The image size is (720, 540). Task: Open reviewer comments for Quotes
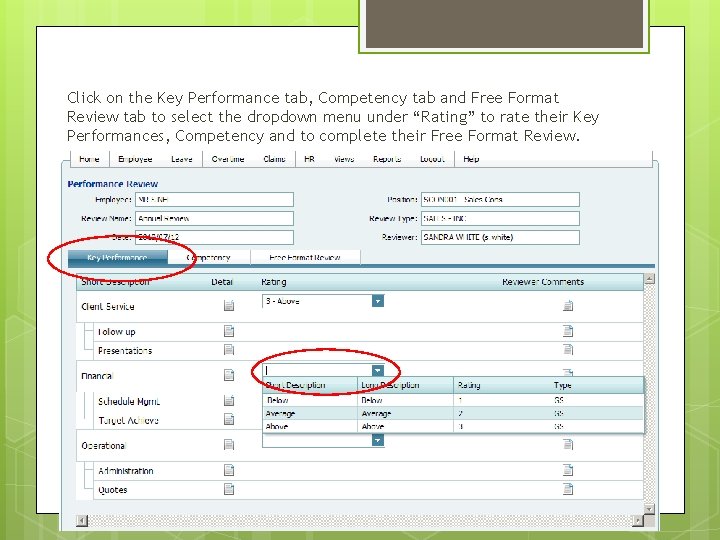[x=568, y=489]
